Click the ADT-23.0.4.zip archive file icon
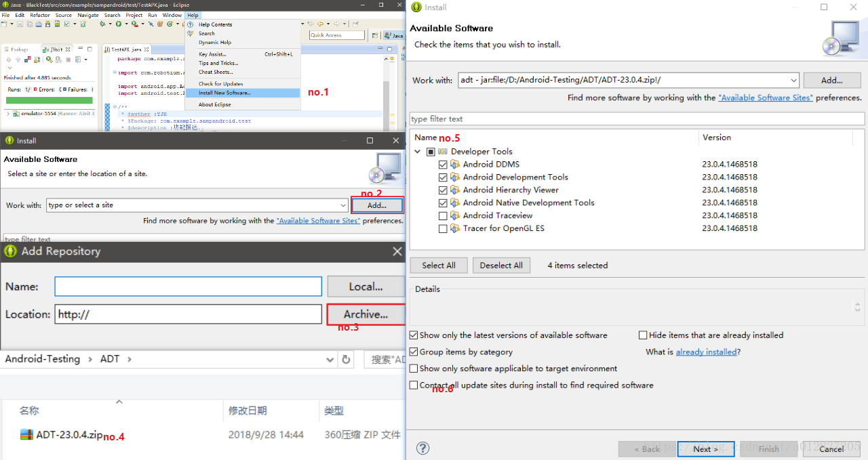 26,435
